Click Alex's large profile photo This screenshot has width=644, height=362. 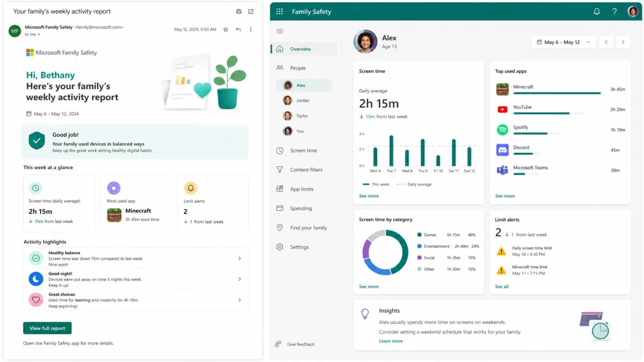[365, 41]
